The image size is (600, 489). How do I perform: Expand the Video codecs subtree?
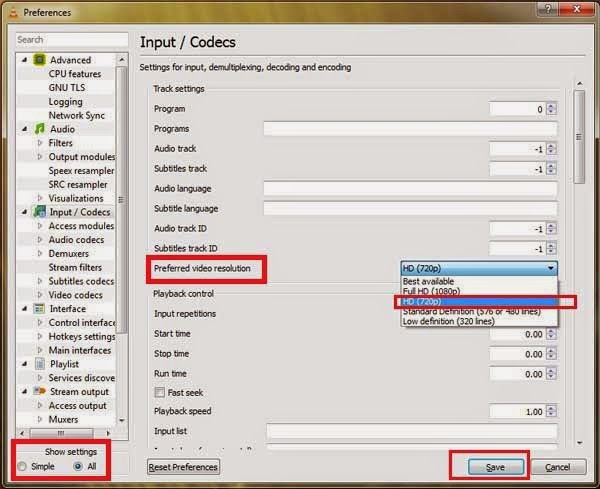(40, 295)
